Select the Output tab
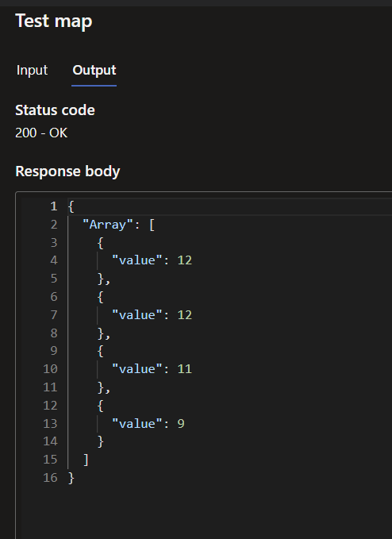The image size is (392, 539). [x=94, y=70]
